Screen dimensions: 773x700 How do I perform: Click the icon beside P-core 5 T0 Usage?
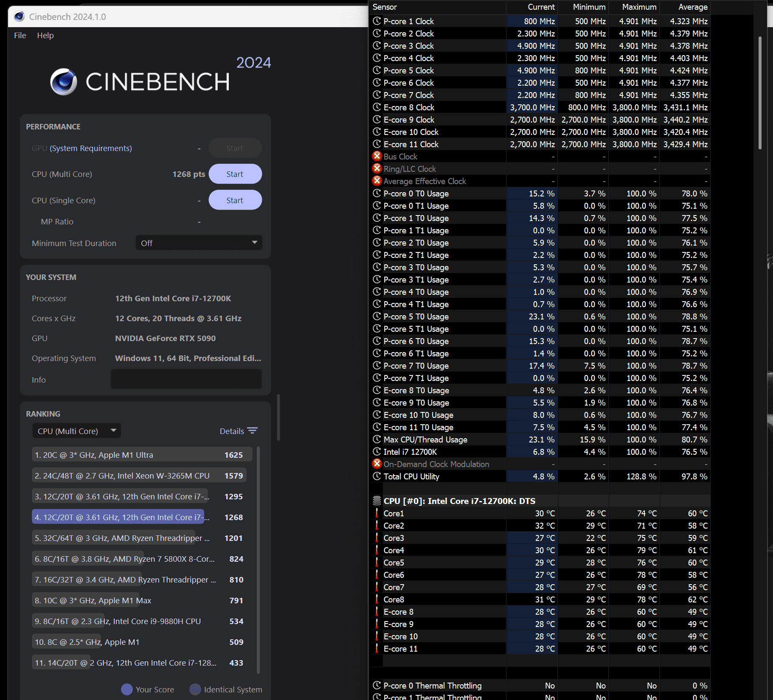(x=377, y=316)
